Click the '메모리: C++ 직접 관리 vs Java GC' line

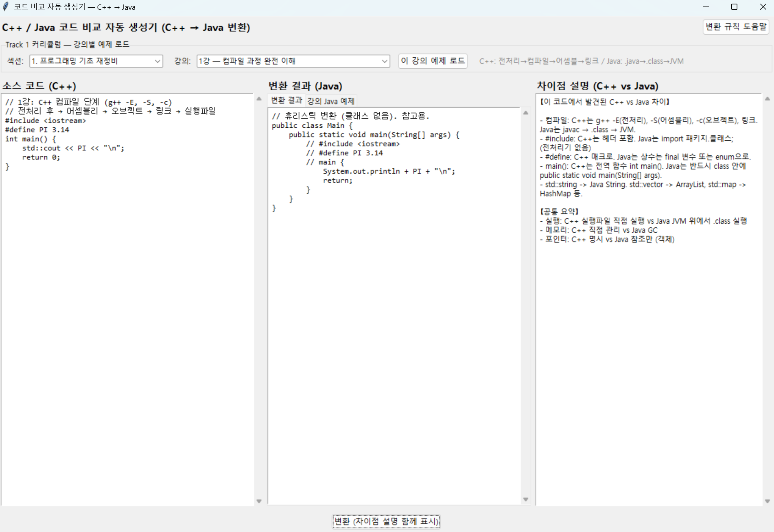pyautogui.click(x=599, y=230)
